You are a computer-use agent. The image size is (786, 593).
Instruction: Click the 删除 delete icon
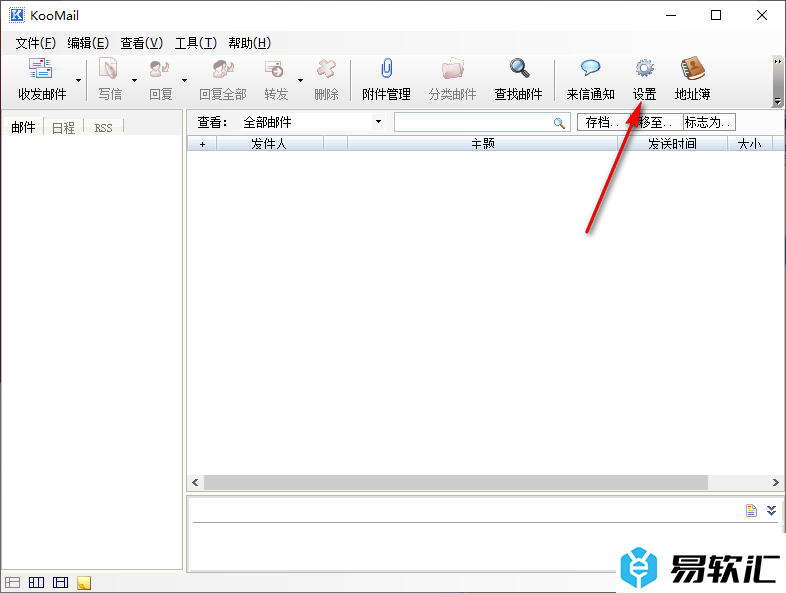[x=326, y=69]
